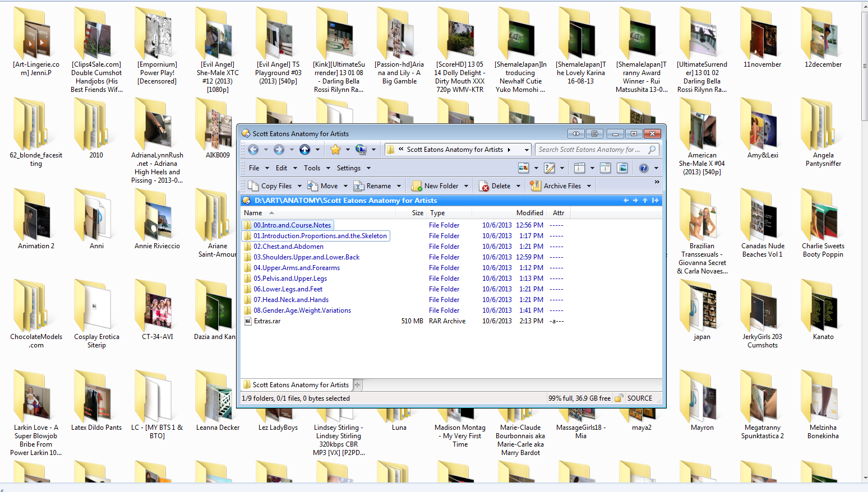Toggle the folder lock icon in status bar
This screenshot has height=492, width=868.
tap(618, 398)
